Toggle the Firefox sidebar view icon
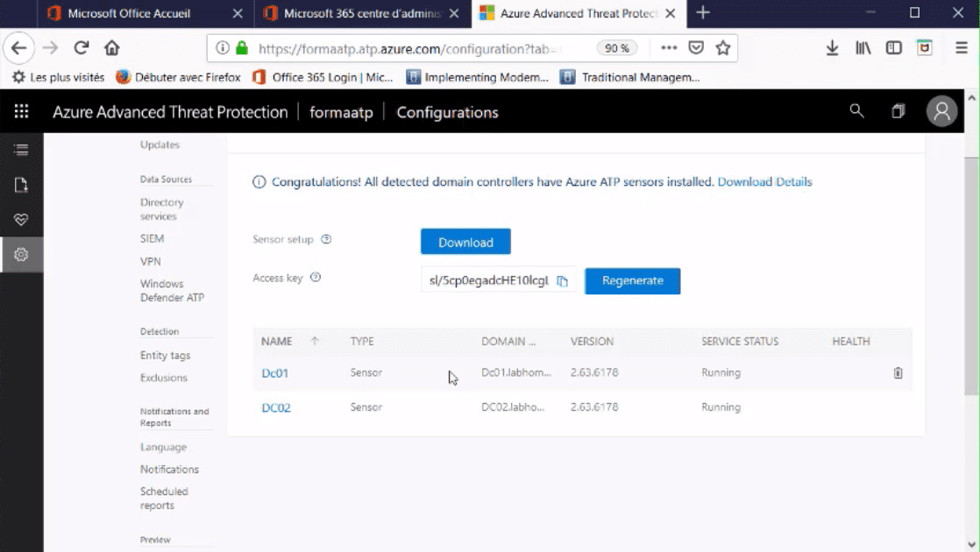 click(x=894, y=48)
